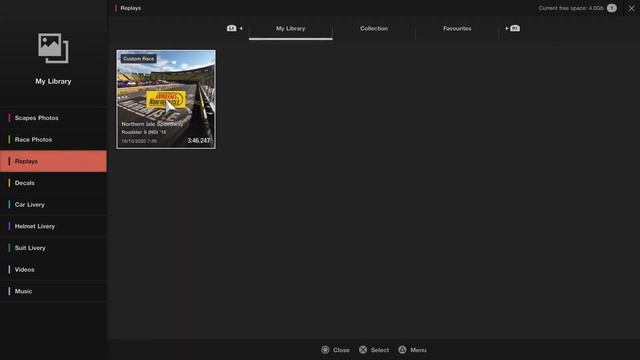Click the Replays header title

coord(131,8)
